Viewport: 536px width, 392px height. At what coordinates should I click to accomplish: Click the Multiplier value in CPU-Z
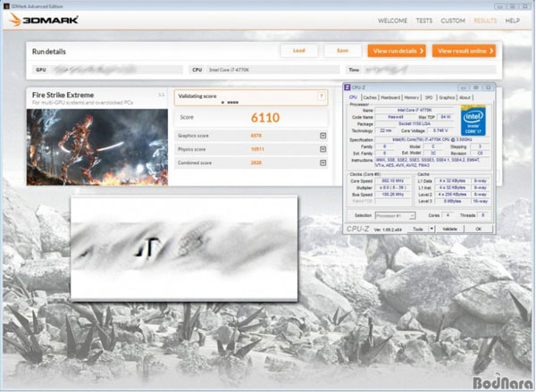(393, 188)
